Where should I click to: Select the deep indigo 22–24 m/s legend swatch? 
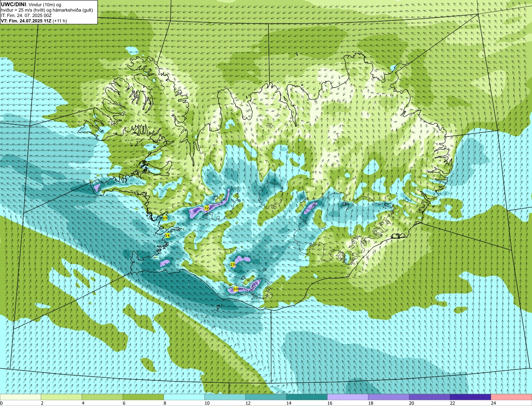click(x=470, y=397)
